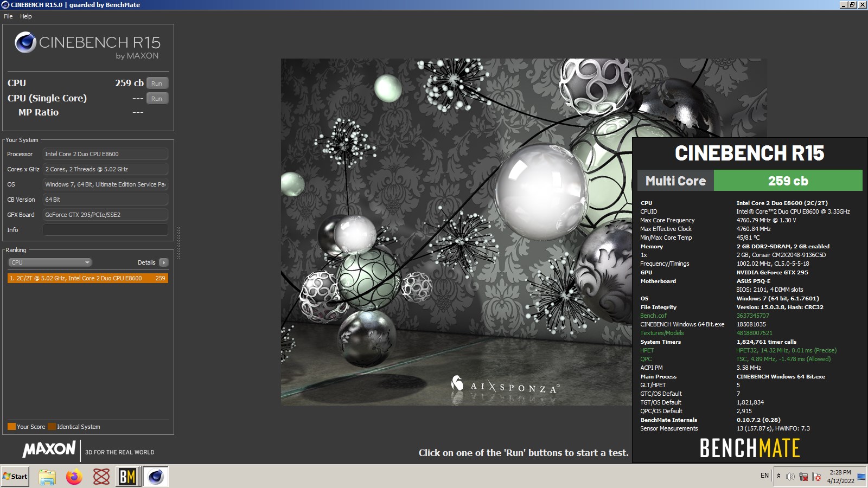Click the Cinebench R15 logo sphere icon
Viewport: 868px width, 488px height.
(25, 42)
